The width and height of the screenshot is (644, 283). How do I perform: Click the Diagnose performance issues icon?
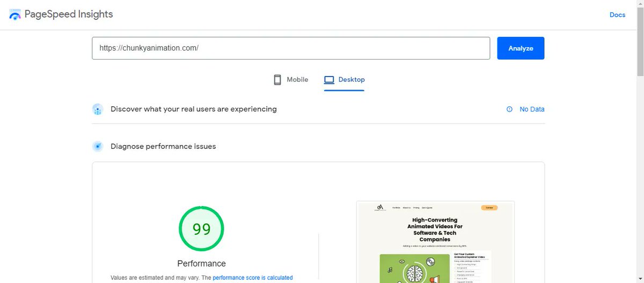[98, 146]
